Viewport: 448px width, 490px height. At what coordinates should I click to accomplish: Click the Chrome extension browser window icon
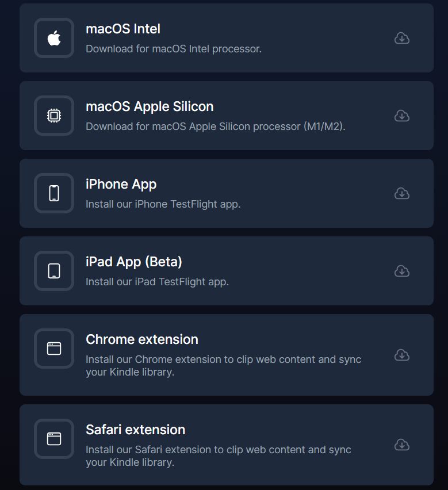[54, 349]
